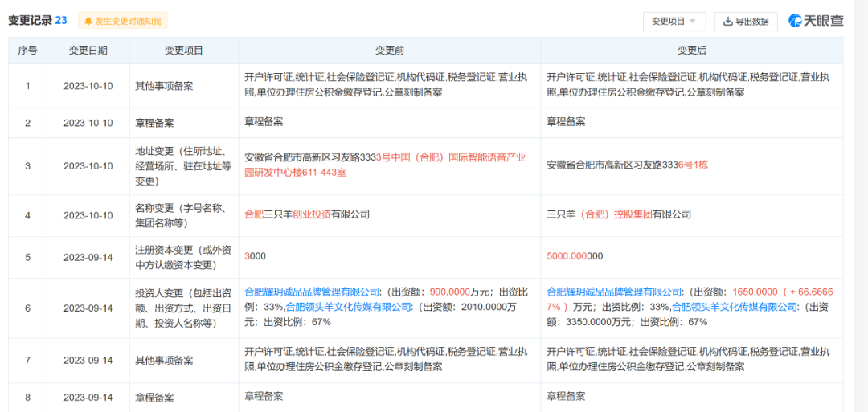
Task: Click the export download icon
Action: click(728, 22)
